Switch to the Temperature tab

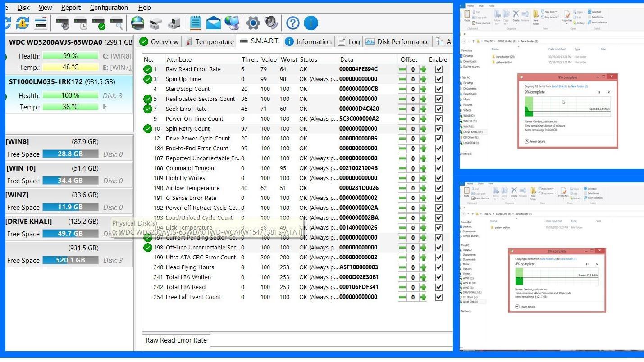coord(209,42)
